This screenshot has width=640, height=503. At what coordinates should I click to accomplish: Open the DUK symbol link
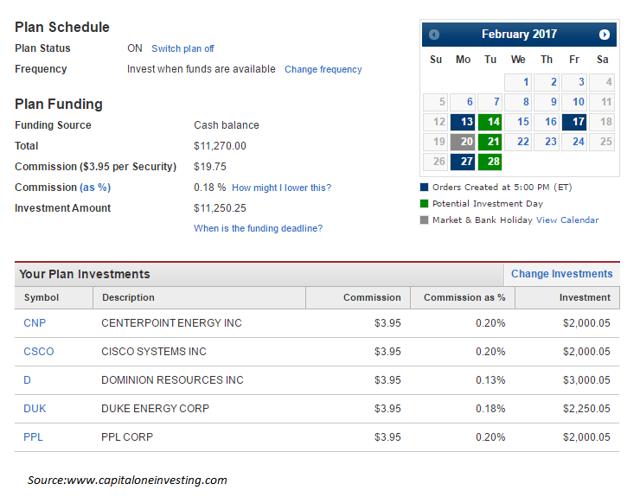click(x=34, y=409)
